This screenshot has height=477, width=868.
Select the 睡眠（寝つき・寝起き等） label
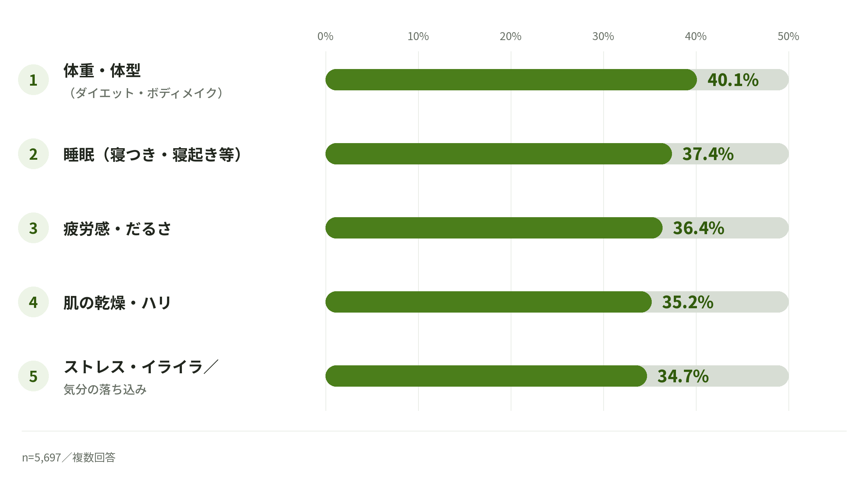tap(152, 155)
